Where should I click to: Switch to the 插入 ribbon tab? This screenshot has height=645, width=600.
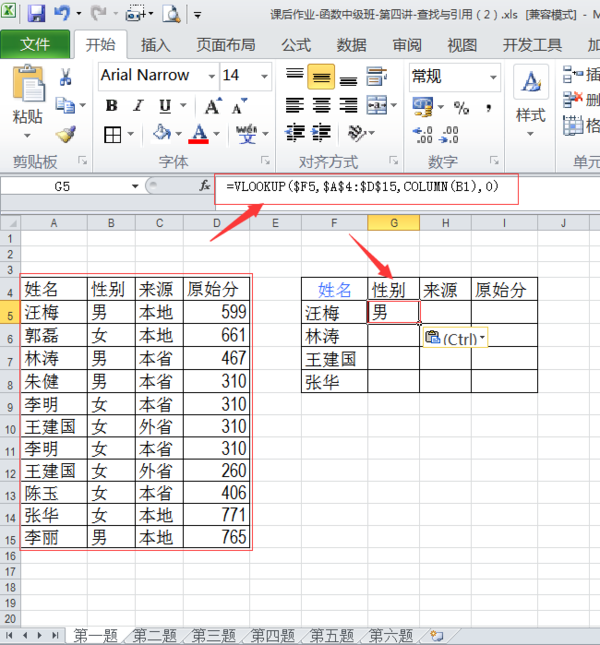point(155,45)
